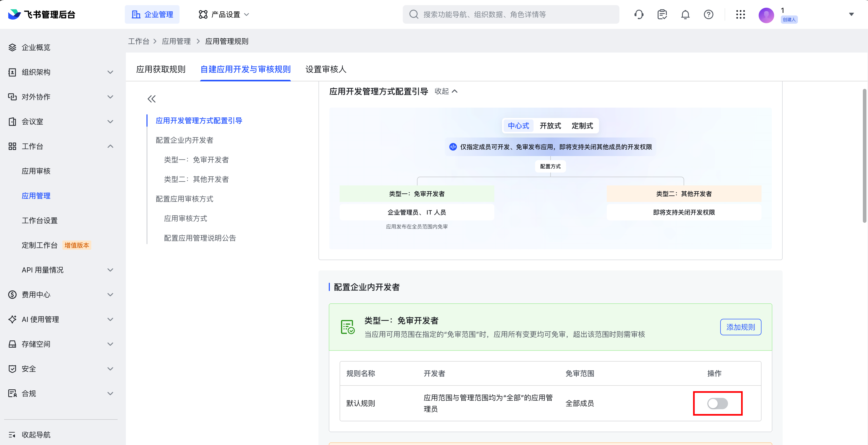Enable the 默认规则 toggle switch
868x445 pixels.
(x=718, y=404)
